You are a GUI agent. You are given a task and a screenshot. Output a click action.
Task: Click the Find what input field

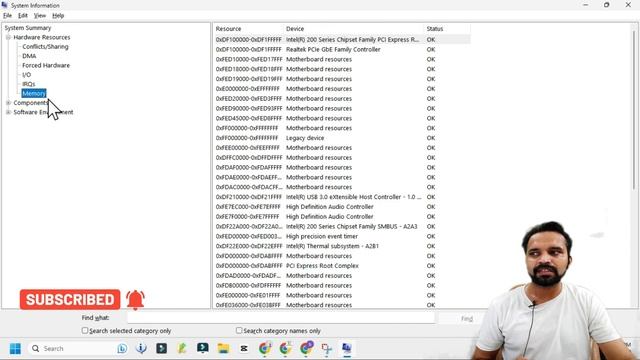click(281, 318)
